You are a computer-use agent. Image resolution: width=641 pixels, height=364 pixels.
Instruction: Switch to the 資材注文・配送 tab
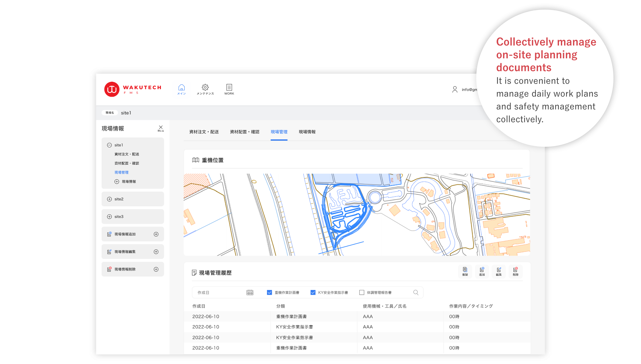204,132
